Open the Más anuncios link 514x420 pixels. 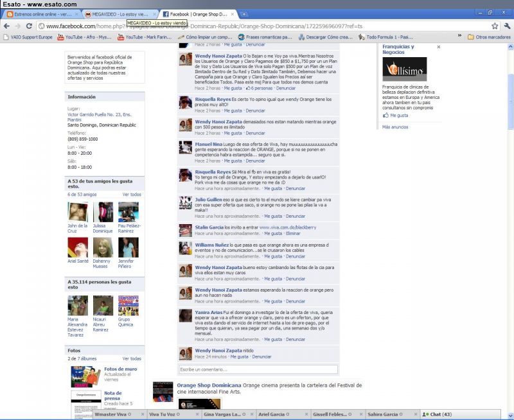tap(395, 127)
